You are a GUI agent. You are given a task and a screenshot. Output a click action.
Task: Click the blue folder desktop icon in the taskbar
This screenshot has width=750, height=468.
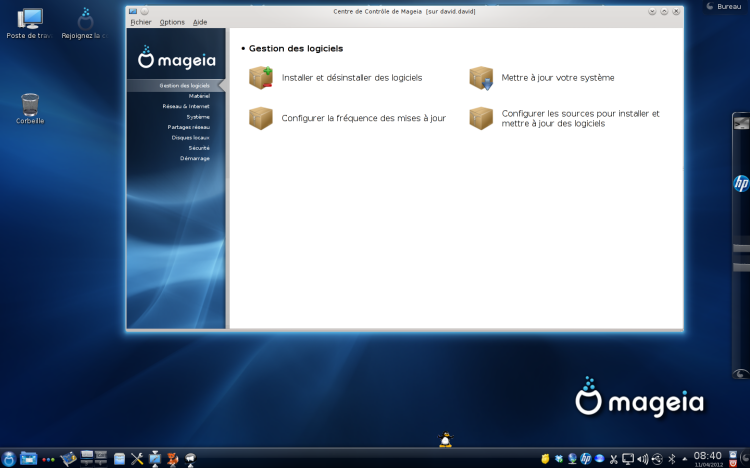[28, 458]
